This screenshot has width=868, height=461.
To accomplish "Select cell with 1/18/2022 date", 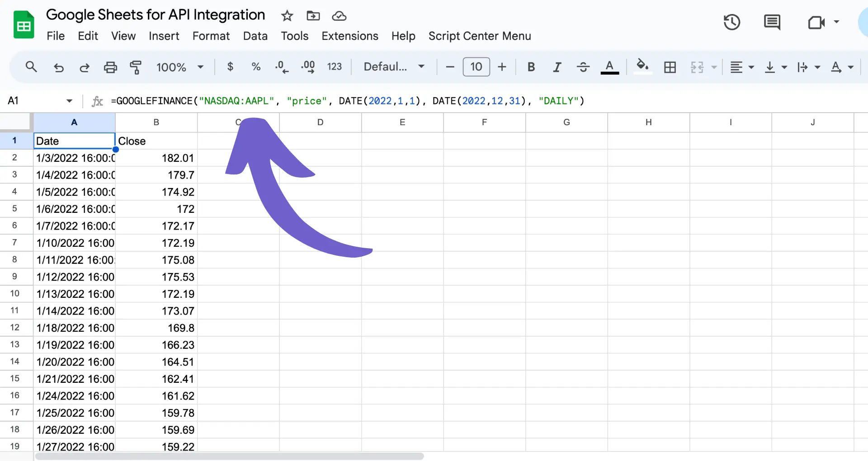I will pos(75,328).
